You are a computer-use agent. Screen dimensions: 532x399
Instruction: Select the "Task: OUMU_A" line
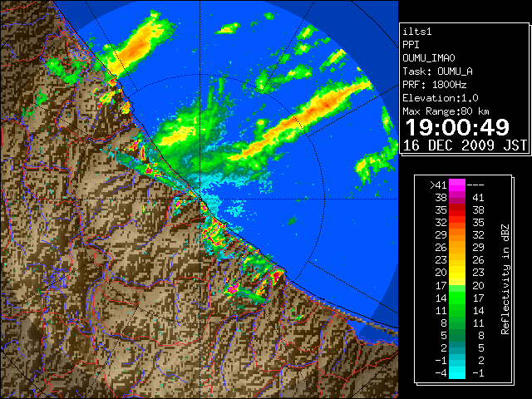(438, 71)
